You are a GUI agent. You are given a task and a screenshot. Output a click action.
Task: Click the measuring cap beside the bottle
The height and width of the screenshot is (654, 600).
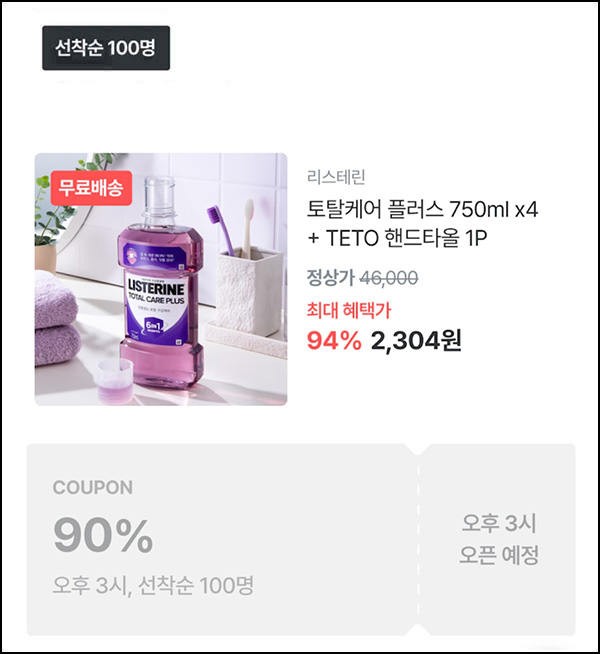pyautogui.click(x=115, y=380)
